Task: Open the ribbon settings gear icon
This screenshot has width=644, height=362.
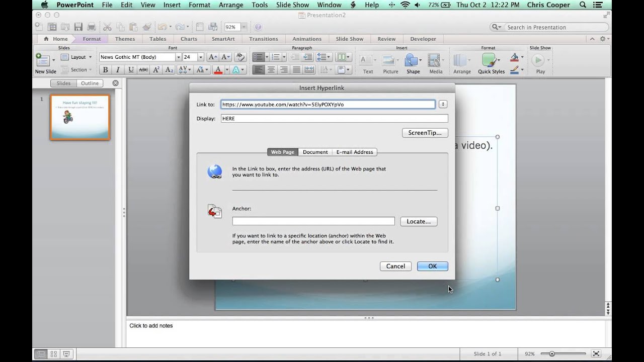Action: click(602, 39)
